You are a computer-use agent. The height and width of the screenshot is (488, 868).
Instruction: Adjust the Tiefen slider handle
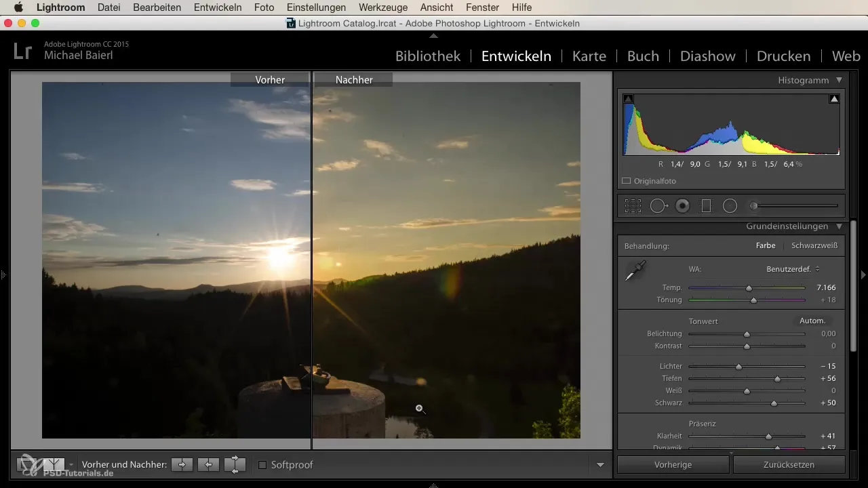(777, 379)
